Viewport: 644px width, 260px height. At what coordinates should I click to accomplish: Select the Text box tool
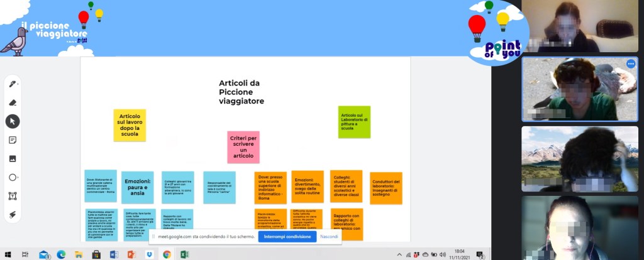[13, 196]
